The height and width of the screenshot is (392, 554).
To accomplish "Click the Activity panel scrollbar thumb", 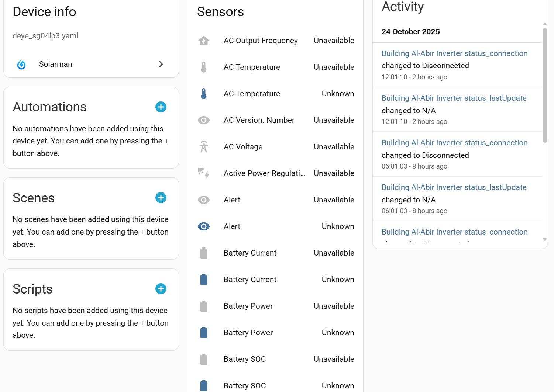I will tap(545, 85).
